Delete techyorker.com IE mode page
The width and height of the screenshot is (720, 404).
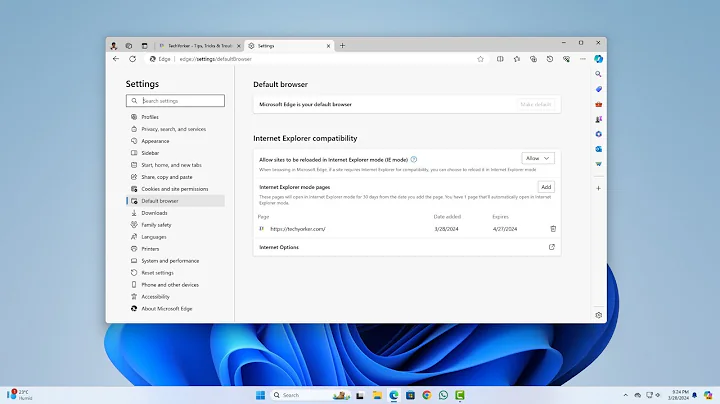point(553,229)
